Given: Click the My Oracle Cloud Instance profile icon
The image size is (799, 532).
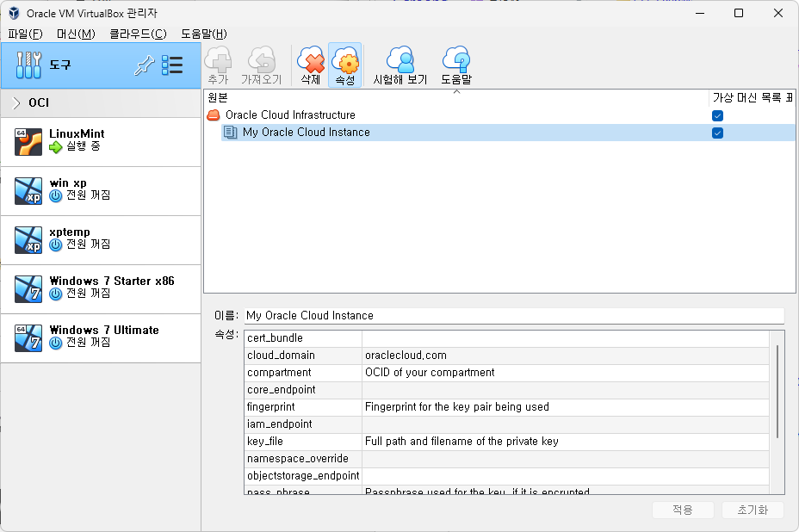Looking at the screenshot, I should click(x=231, y=133).
